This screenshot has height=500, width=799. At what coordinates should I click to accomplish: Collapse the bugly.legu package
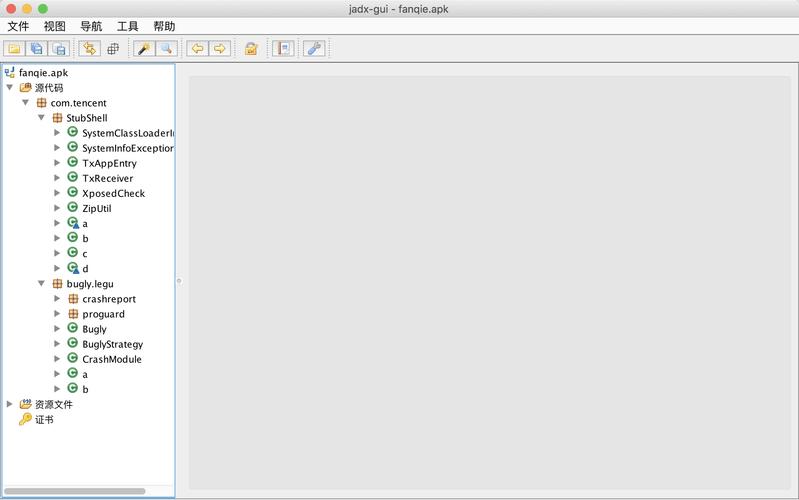click(x=41, y=283)
